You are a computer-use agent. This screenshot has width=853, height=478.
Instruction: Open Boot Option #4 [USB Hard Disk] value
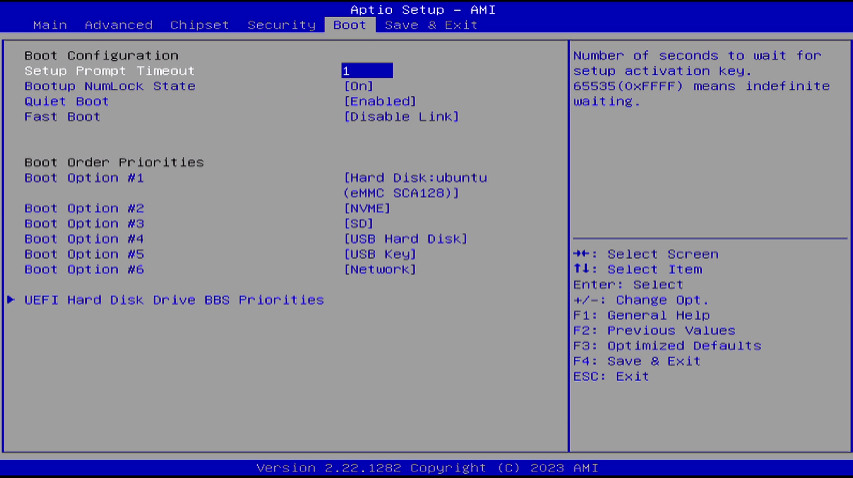pos(405,239)
